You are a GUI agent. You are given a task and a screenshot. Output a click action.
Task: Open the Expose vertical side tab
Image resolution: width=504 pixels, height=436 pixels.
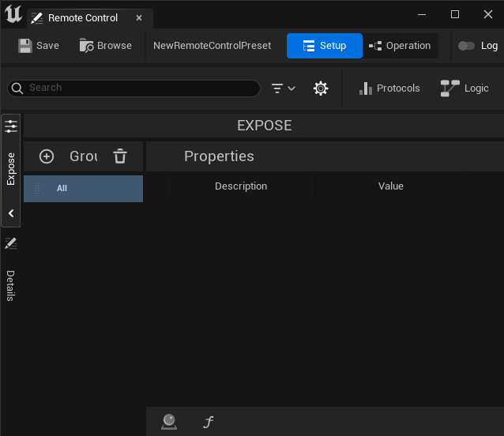coord(11,168)
